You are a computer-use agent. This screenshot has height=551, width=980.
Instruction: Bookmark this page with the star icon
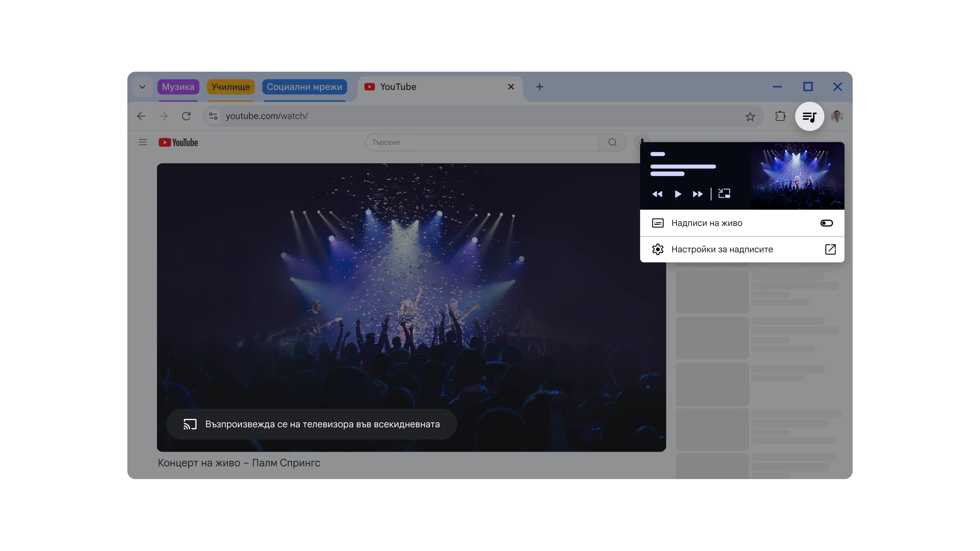[x=750, y=116]
